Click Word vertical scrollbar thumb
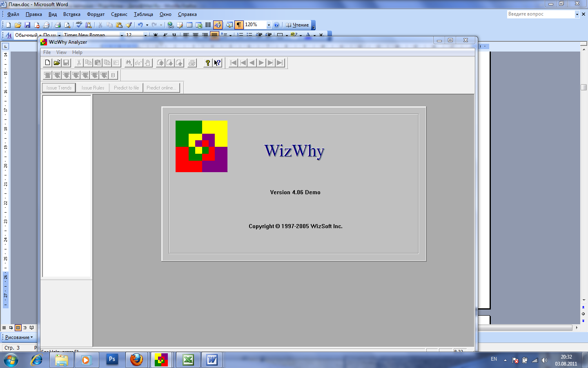This screenshot has width=588, height=368. pos(584,87)
